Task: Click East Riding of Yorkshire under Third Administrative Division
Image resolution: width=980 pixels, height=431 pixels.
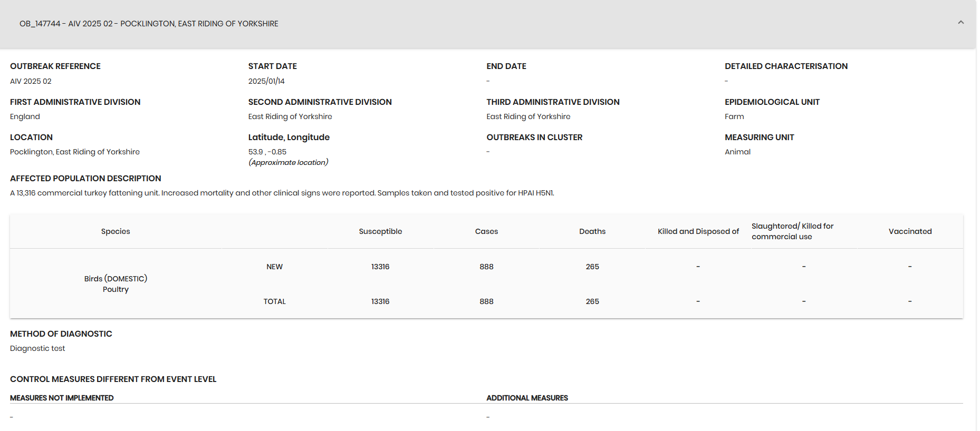Action: tap(528, 116)
